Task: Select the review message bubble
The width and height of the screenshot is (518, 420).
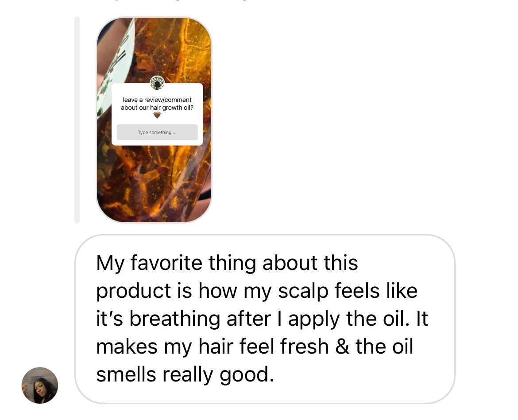Action: click(x=265, y=319)
